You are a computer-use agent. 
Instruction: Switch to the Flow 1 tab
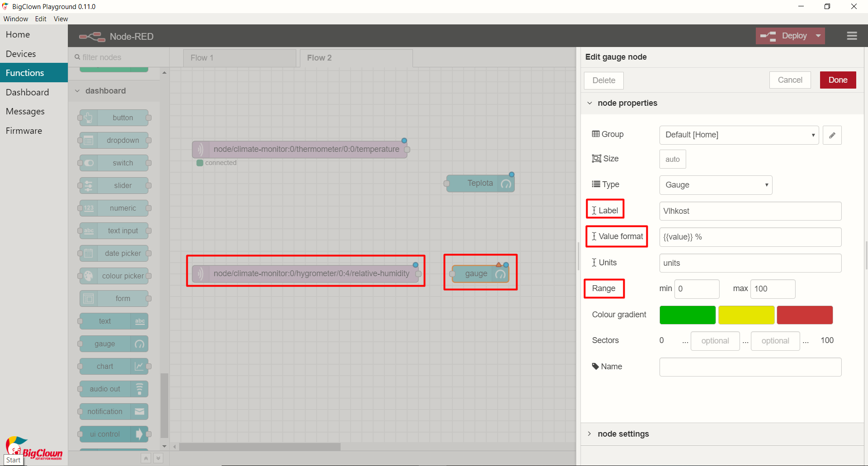point(240,58)
